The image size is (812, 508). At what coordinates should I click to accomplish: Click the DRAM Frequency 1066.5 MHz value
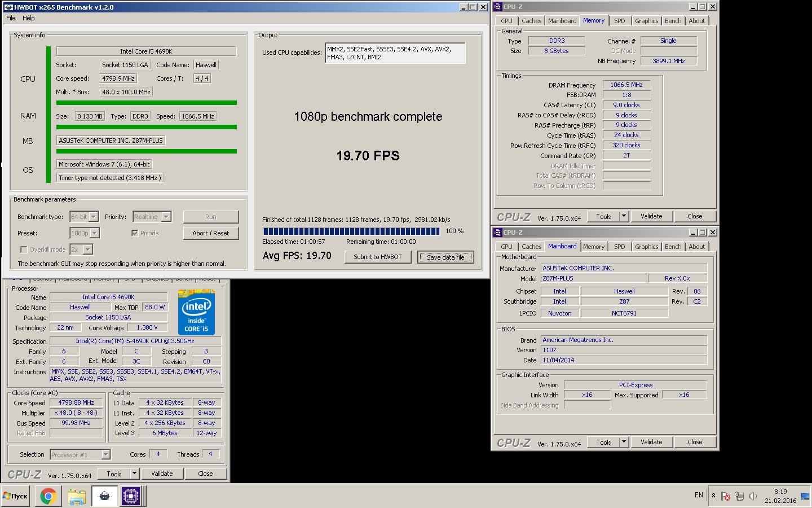[x=626, y=85]
